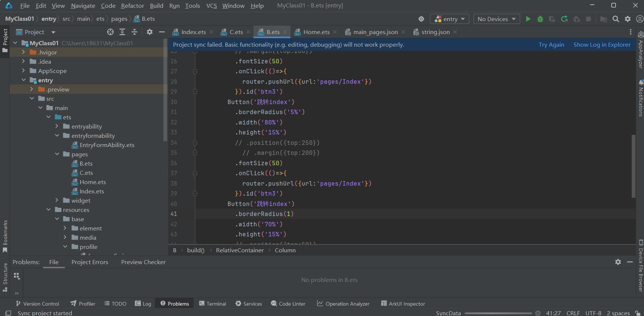Close the C.ets editor tab
This screenshot has height=316, width=644.
tap(249, 32)
